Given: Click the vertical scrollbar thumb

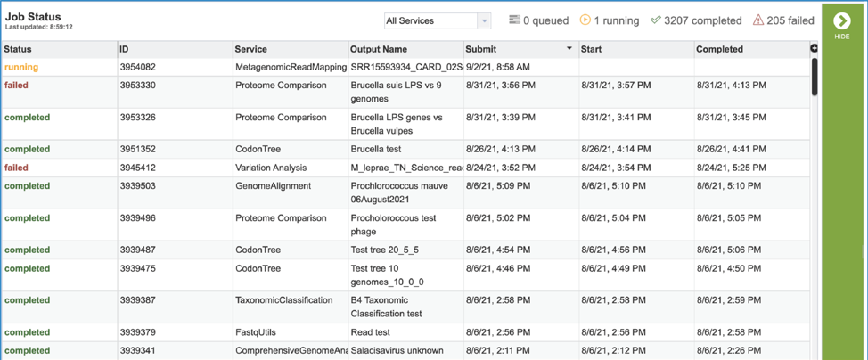Looking at the screenshot, I should (815, 77).
